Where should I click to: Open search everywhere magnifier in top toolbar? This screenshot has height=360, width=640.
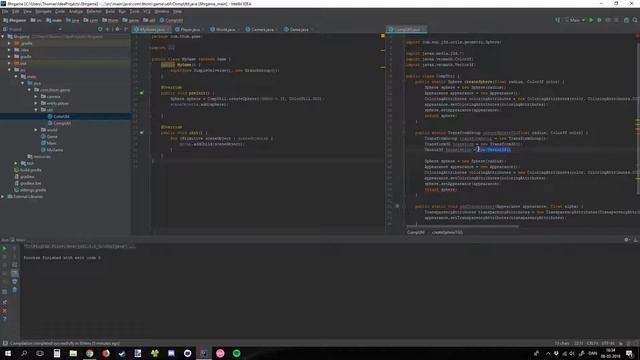[635, 20]
